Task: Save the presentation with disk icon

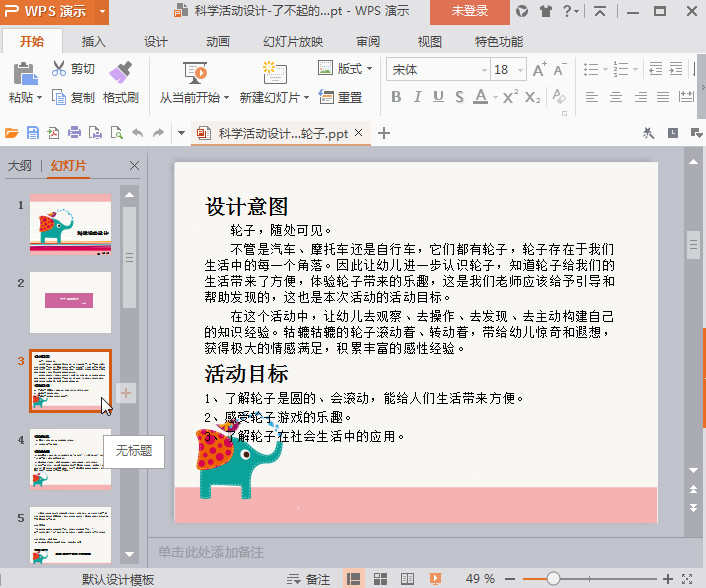Action: click(32, 133)
